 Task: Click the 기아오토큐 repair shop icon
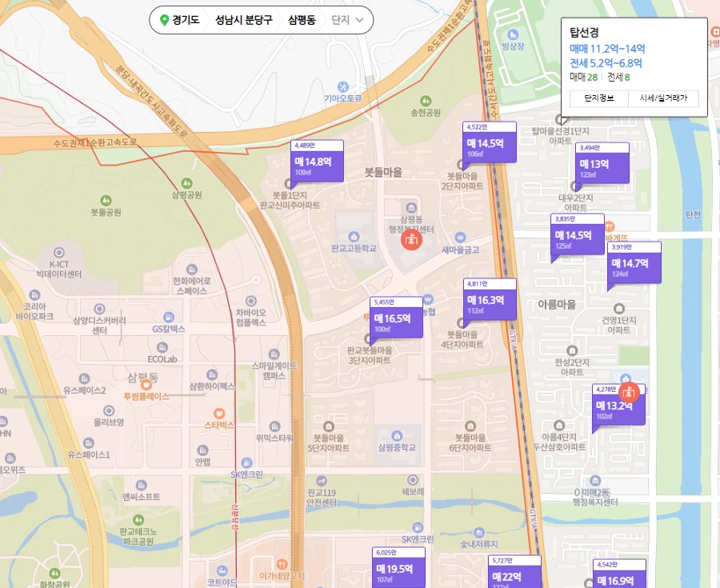(342, 86)
